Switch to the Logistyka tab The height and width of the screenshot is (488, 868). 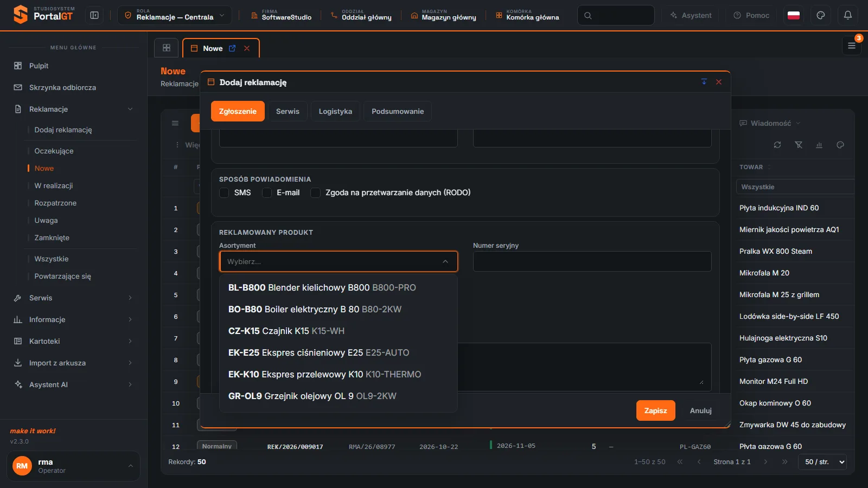click(x=335, y=111)
